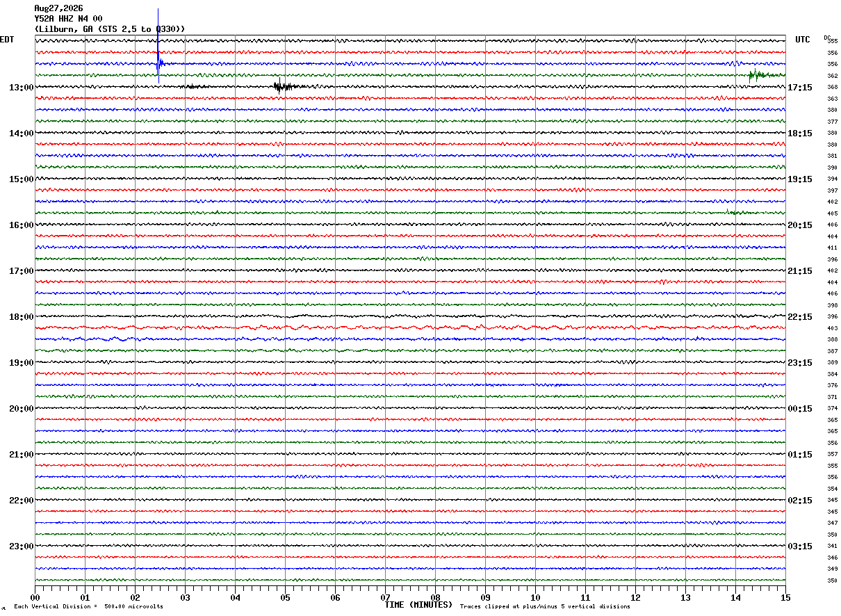Select the 17:15 UTC time label

(800, 88)
